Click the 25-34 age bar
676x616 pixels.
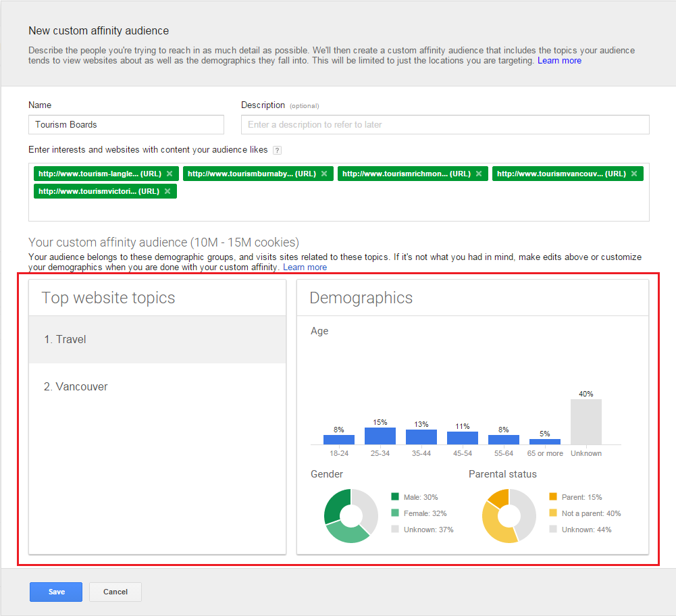click(x=380, y=436)
